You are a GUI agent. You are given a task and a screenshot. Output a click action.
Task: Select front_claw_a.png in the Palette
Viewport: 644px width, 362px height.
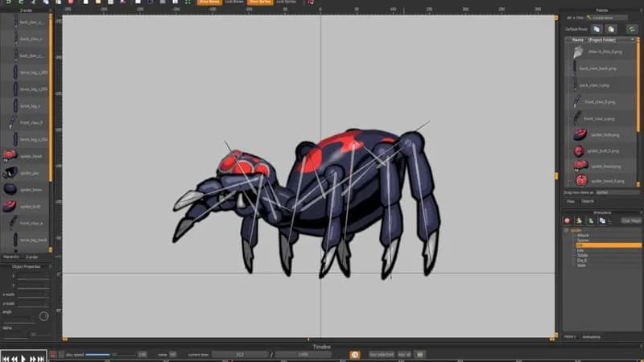click(x=601, y=118)
